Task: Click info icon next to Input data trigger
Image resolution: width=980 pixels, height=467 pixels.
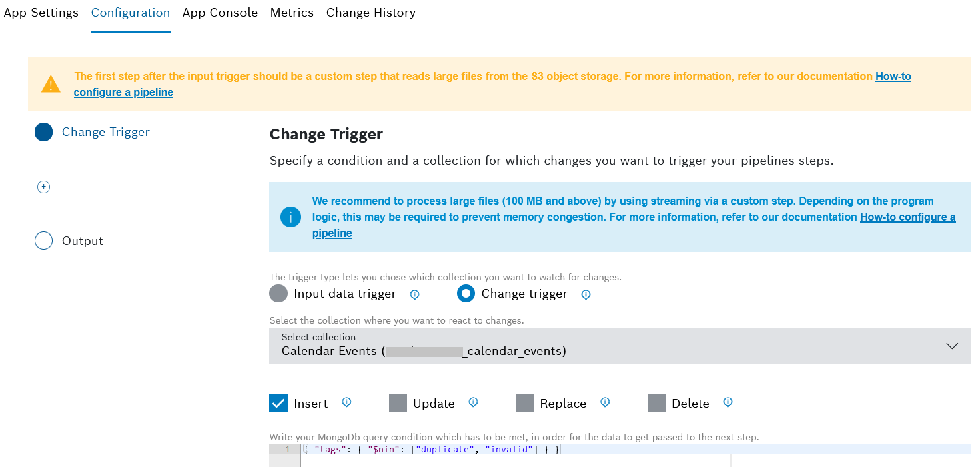Action: (414, 294)
